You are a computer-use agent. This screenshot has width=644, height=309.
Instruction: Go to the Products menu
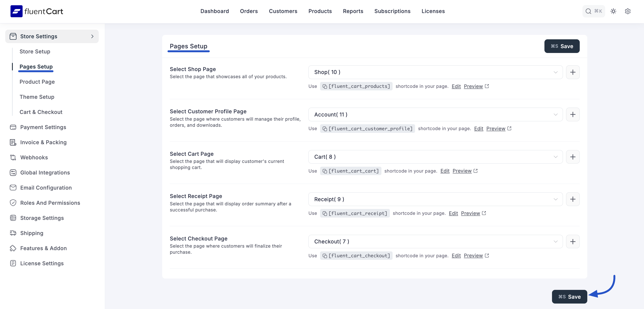point(320,11)
